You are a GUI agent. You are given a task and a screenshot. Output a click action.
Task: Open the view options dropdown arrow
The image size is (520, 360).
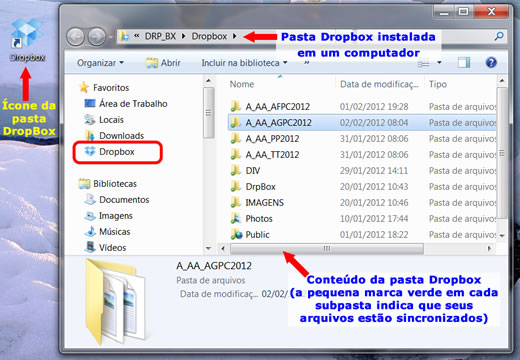439,62
